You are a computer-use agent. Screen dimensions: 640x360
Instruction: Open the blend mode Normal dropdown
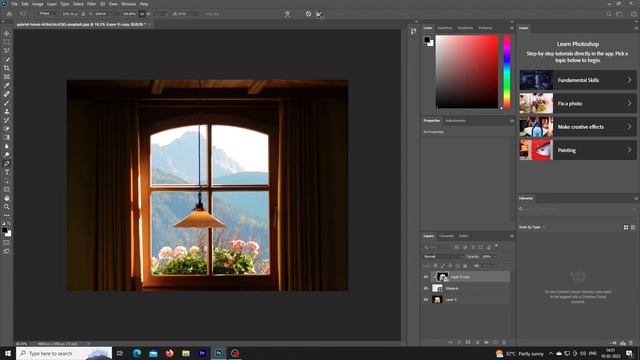tap(443, 257)
